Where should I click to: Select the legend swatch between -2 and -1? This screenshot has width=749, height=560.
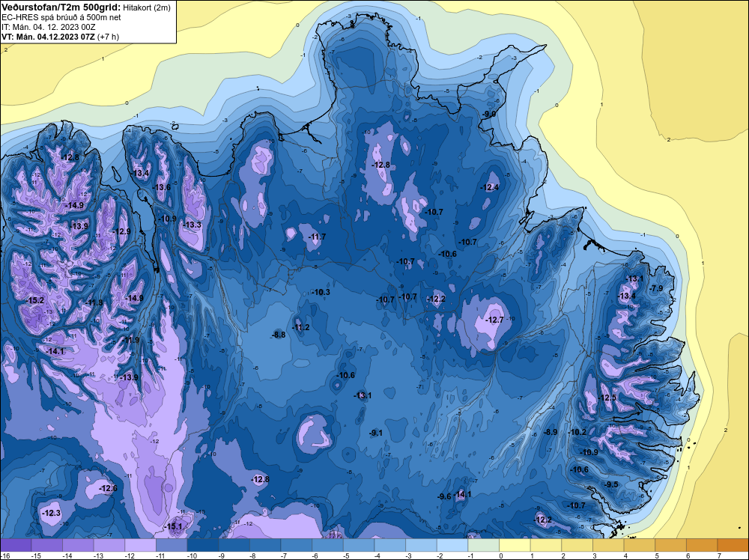[452, 545]
